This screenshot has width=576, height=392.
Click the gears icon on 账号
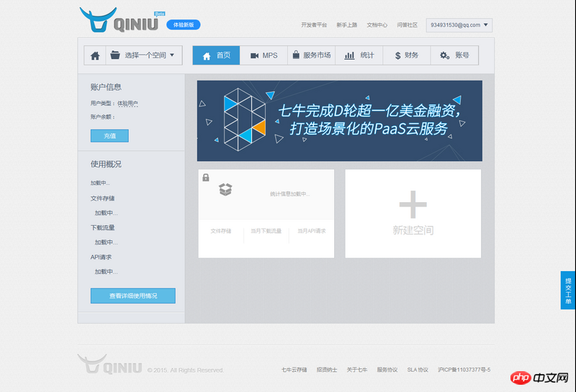point(444,55)
